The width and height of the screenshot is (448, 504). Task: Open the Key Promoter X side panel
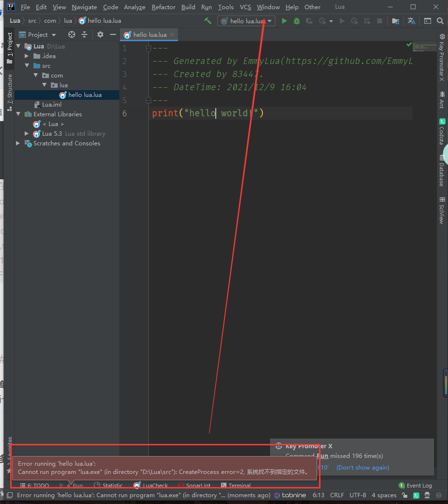click(442, 58)
